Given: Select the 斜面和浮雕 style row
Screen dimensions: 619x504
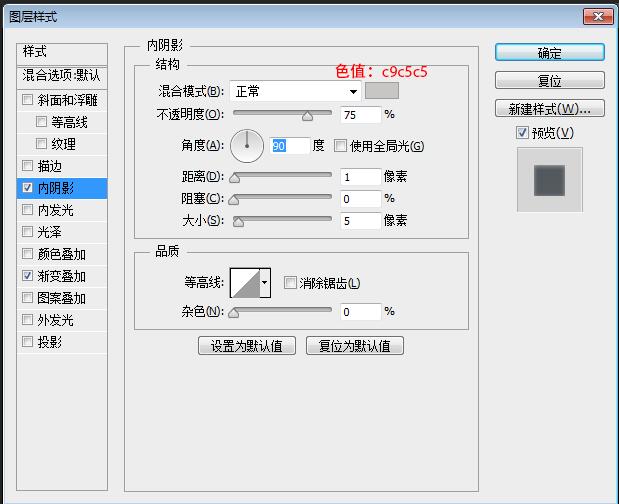Looking at the screenshot, I should pos(62,100).
